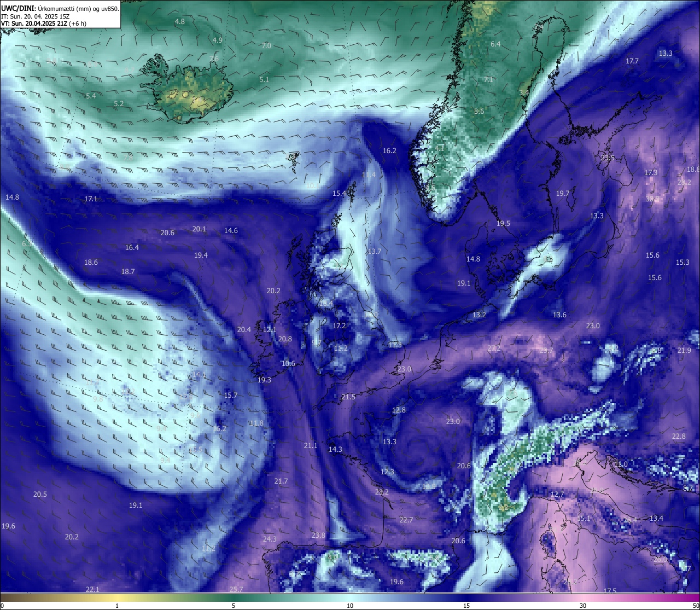Click the 5.1 value east of Iceland
Screen dimensions: 700x610
pyautogui.click(x=264, y=79)
